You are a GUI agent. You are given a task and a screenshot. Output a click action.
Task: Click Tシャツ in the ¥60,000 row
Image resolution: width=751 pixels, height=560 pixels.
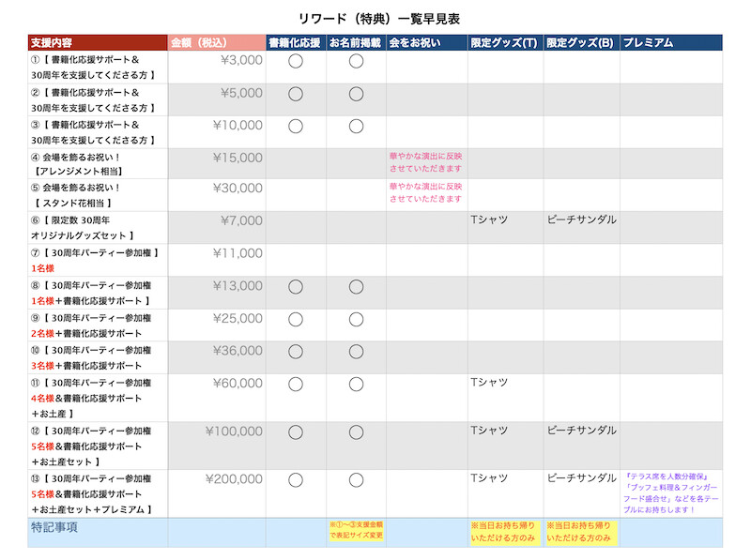click(x=489, y=383)
